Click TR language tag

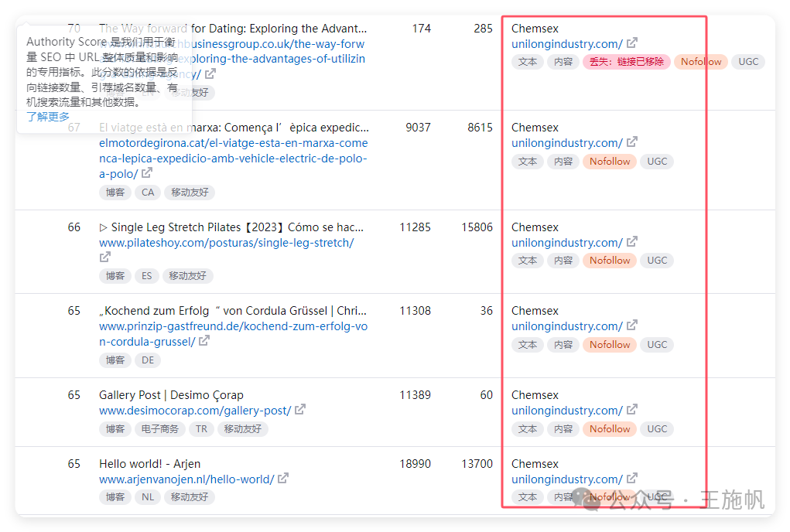201,429
